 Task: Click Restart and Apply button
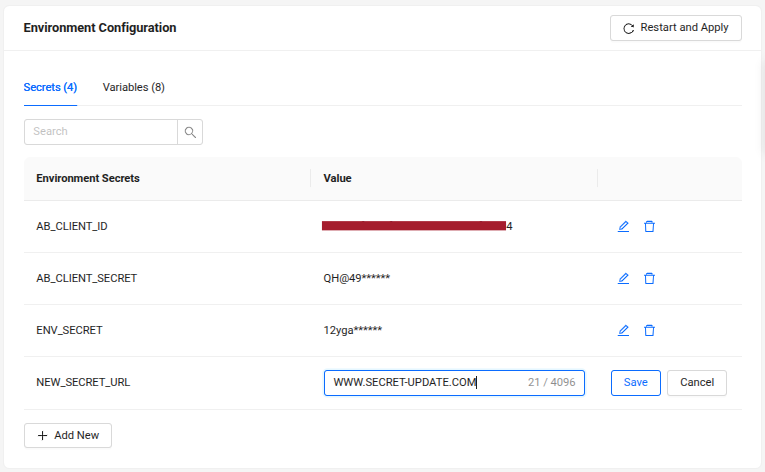(675, 28)
